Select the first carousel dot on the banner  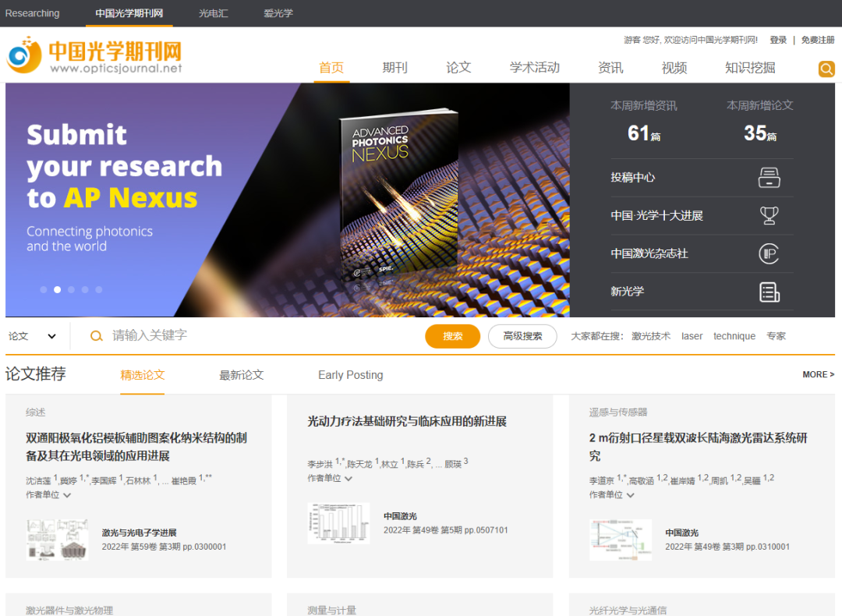[44, 289]
